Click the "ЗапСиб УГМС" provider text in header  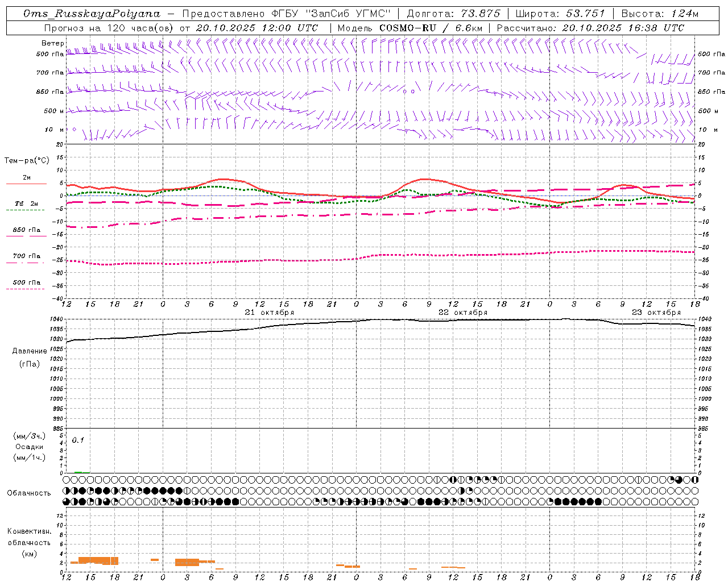click(x=348, y=14)
